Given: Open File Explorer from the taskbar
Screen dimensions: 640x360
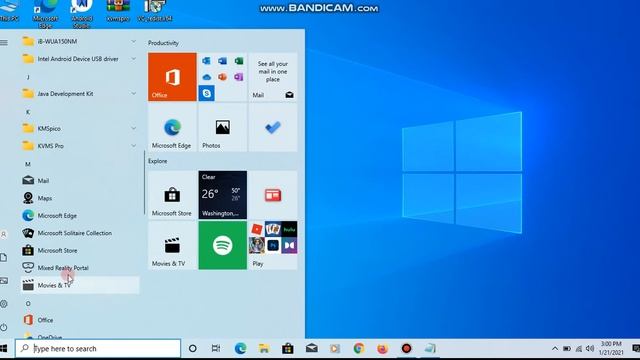Looking at the screenshot, I should (264, 348).
